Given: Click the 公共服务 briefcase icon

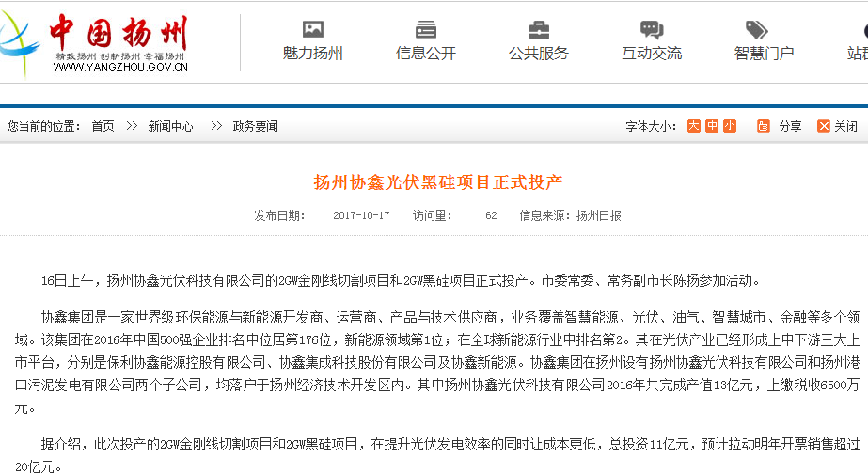Looking at the screenshot, I should point(539,29).
